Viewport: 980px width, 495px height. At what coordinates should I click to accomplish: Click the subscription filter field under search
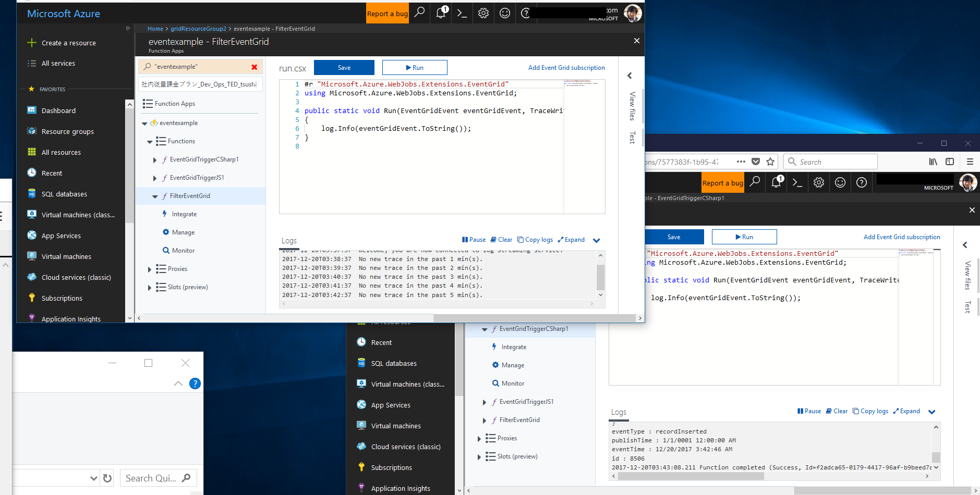point(200,84)
